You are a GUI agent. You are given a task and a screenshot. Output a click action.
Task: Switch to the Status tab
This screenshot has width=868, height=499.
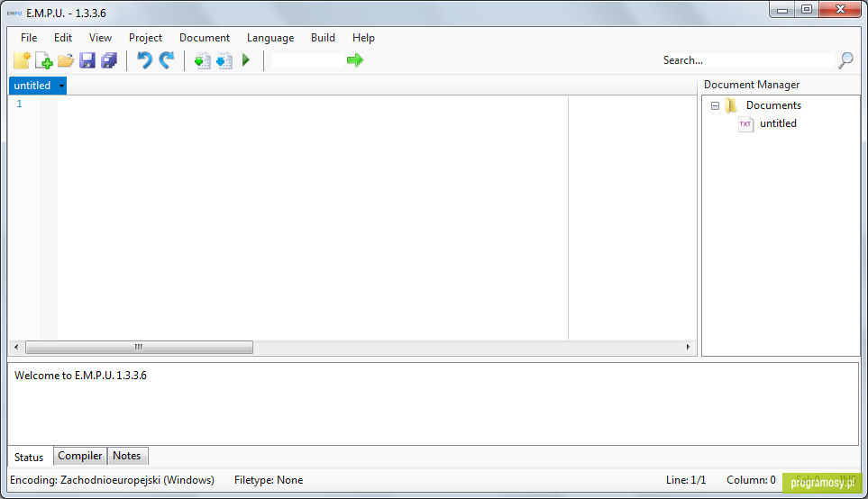pyautogui.click(x=29, y=457)
